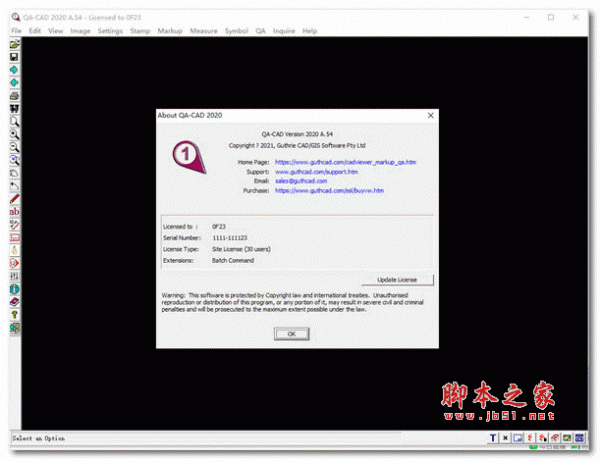Select the plain magnifier zoom window tool

point(15,122)
